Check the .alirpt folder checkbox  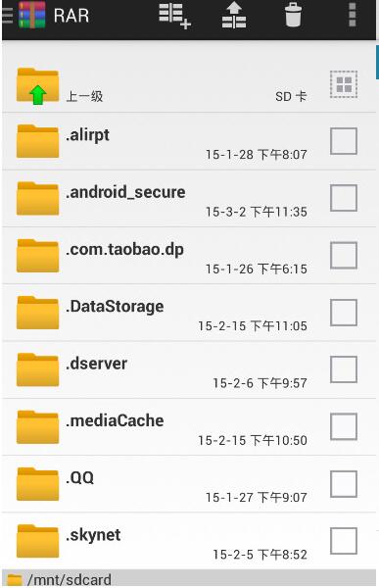click(344, 141)
